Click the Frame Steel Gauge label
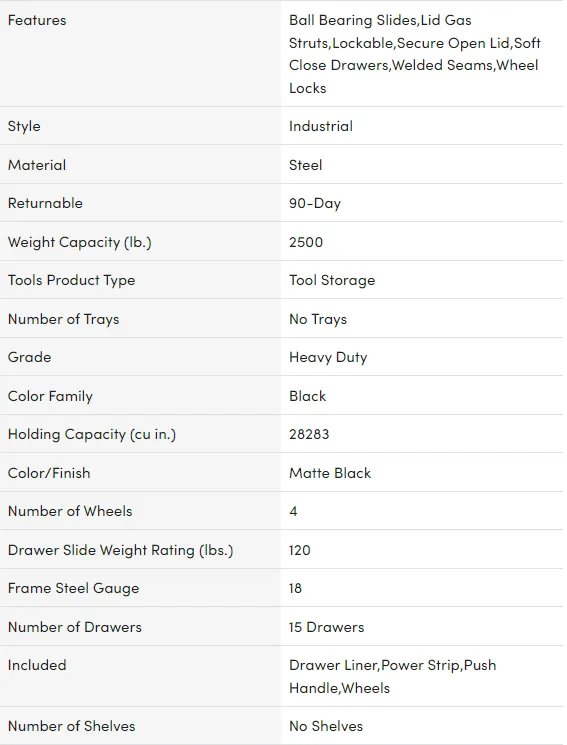 pyautogui.click(x=74, y=588)
